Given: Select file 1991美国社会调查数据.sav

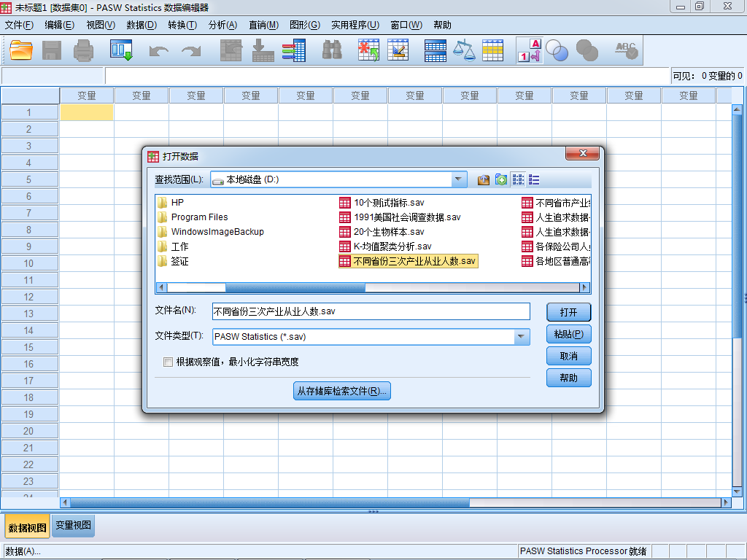Looking at the screenshot, I should 400,217.
